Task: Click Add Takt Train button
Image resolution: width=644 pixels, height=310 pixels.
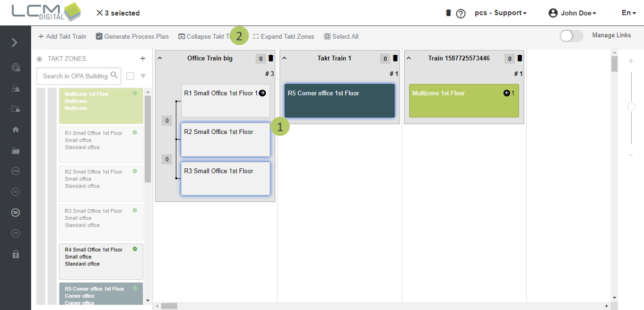Action: pos(62,37)
